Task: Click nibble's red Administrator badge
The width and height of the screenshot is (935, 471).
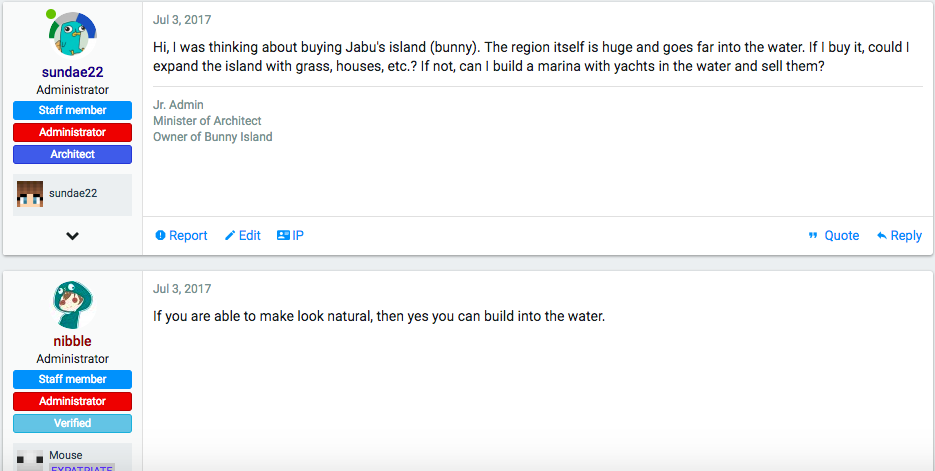Action: coord(72,401)
